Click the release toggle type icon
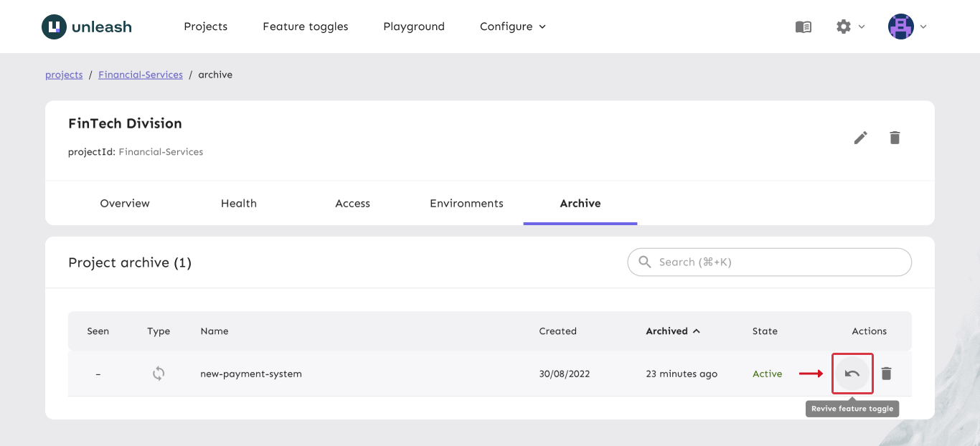The width and height of the screenshot is (980, 446). [159, 374]
